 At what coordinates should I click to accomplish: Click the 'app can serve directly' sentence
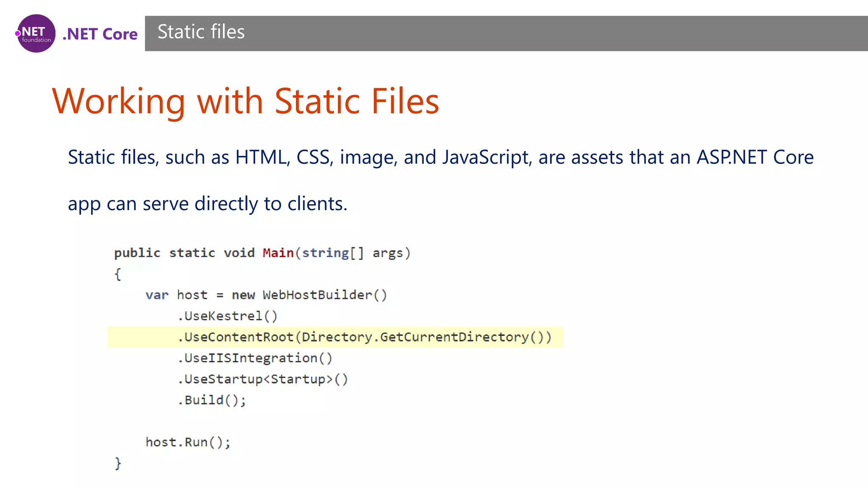coord(207,204)
